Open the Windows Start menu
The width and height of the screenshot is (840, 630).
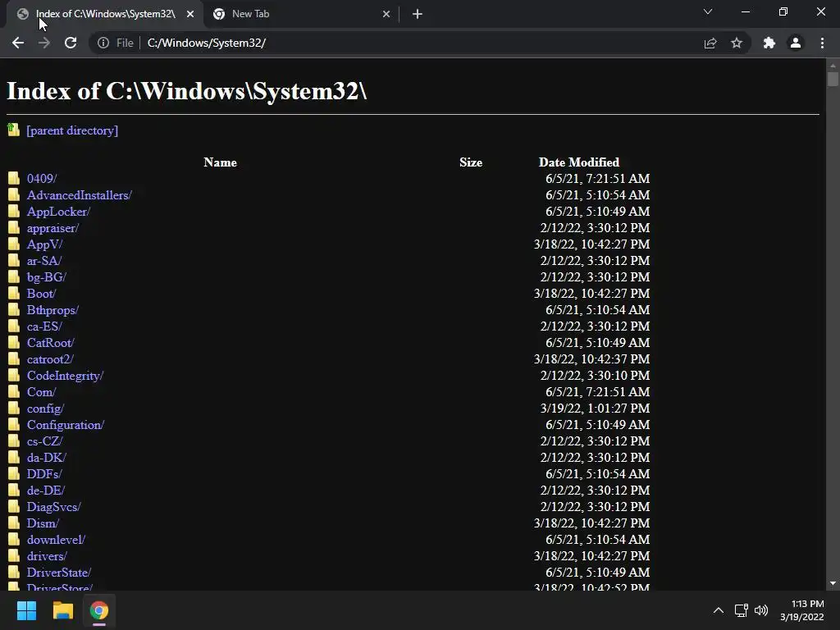(x=26, y=610)
